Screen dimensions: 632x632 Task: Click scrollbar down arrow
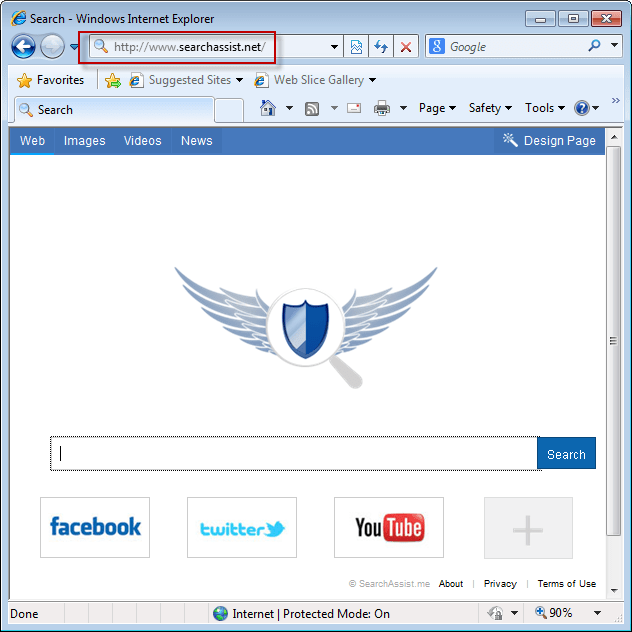(614, 590)
